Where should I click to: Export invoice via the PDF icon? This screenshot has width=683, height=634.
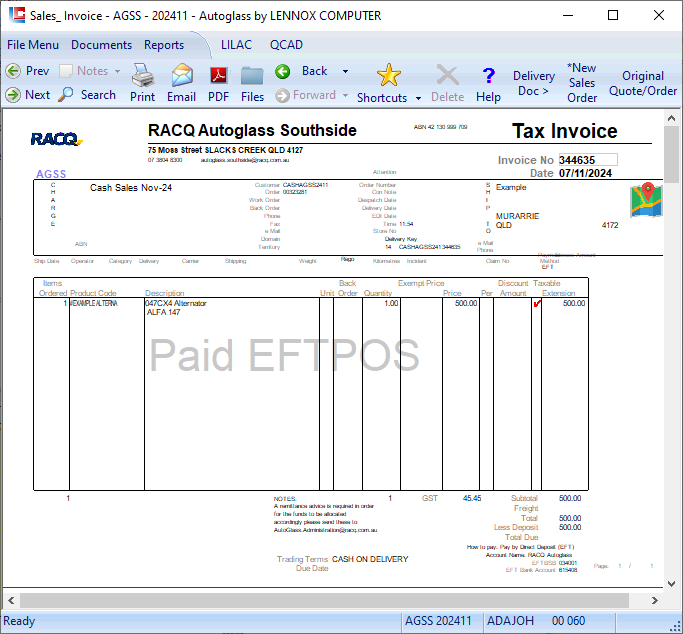[219, 75]
